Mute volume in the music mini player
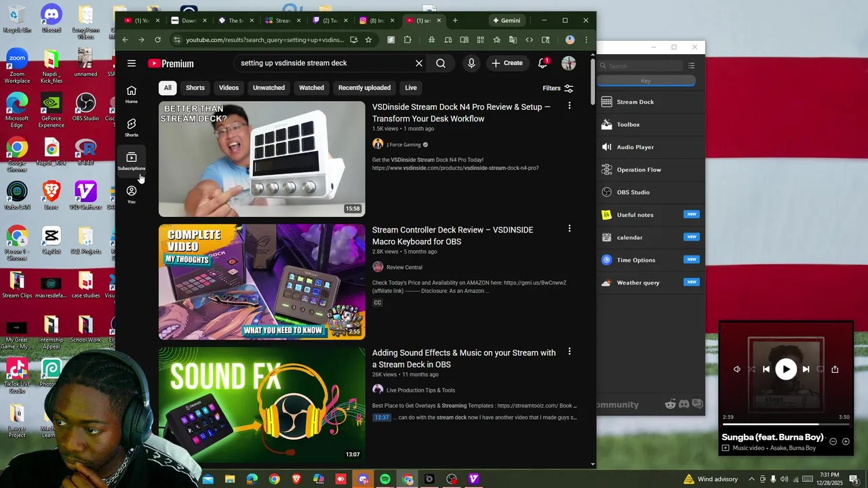Screen dimensions: 868x488 coord(737,369)
